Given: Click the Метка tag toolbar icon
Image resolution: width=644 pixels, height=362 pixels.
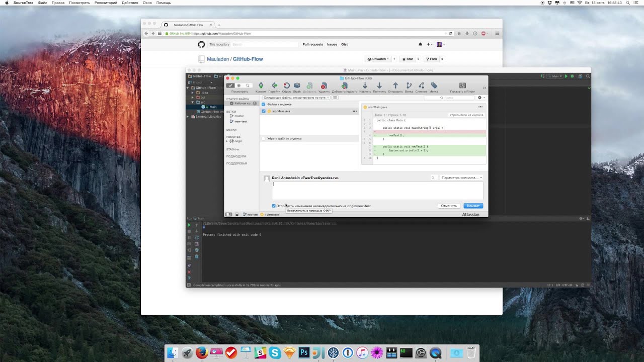Looking at the screenshot, I should [434, 86].
